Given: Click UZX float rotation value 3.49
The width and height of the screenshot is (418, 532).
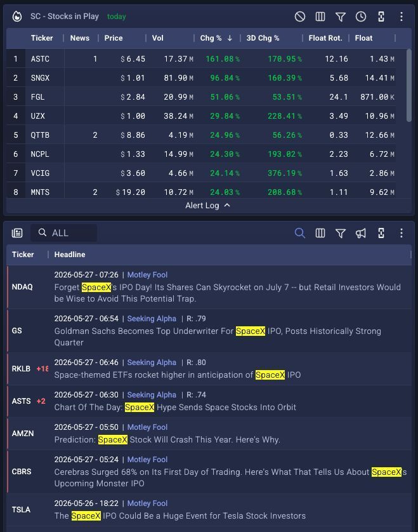Looking at the screenshot, I should click(x=338, y=116).
